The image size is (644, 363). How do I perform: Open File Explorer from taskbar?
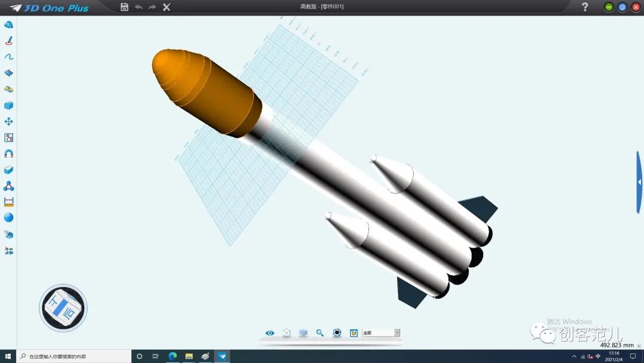[189, 356]
